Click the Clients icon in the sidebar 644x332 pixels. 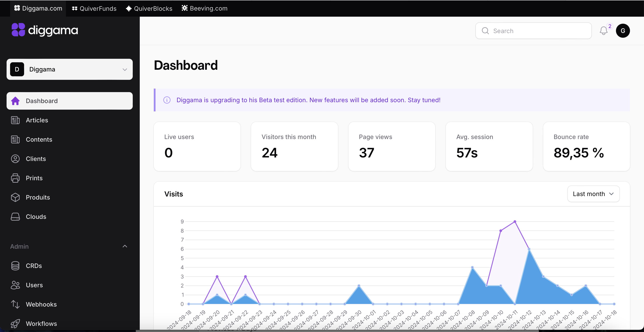click(15, 159)
